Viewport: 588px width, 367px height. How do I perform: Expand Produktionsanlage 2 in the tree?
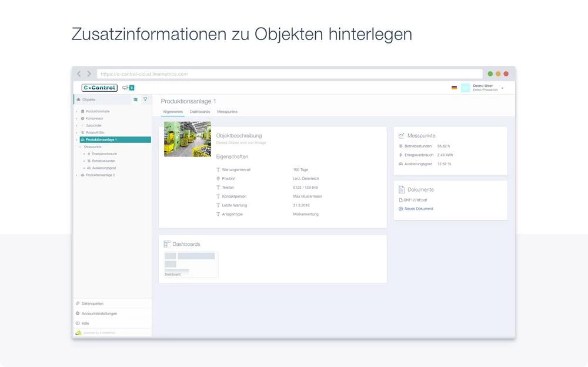pos(76,175)
